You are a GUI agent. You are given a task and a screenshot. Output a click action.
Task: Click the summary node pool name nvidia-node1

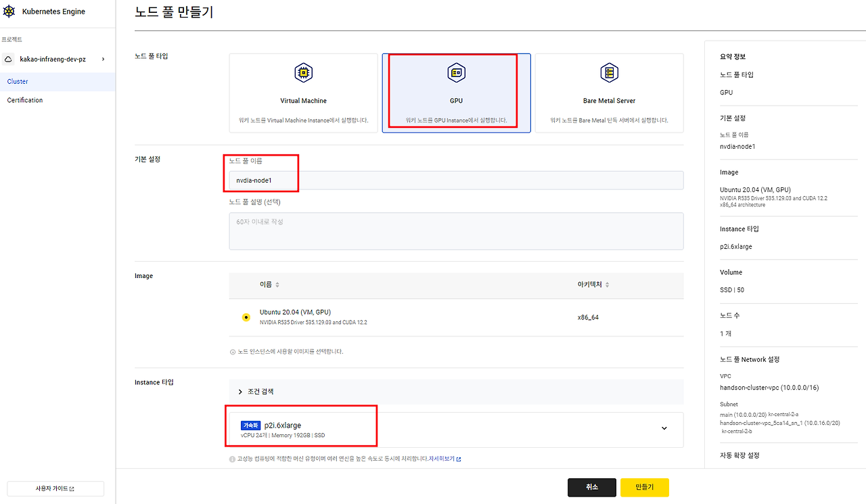(x=737, y=147)
